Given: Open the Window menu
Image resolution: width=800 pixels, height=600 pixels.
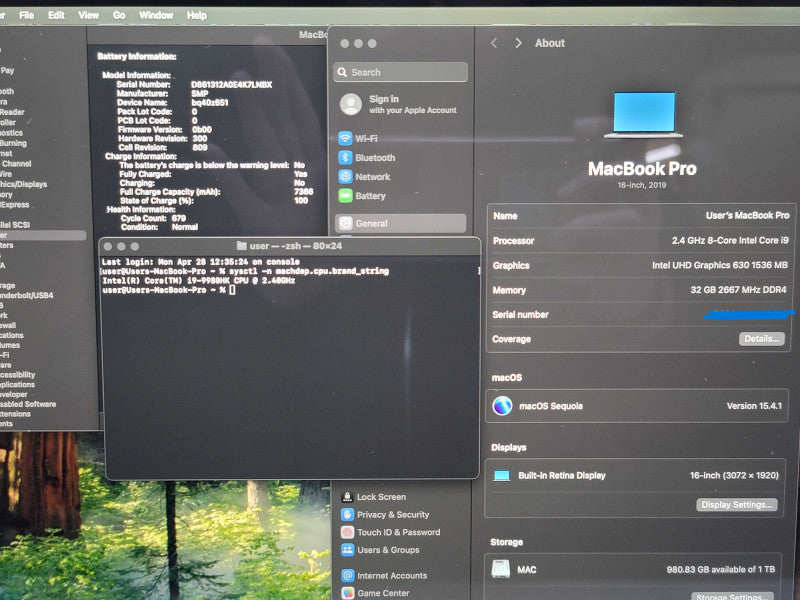Looking at the screenshot, I should [x=156, y=15].
